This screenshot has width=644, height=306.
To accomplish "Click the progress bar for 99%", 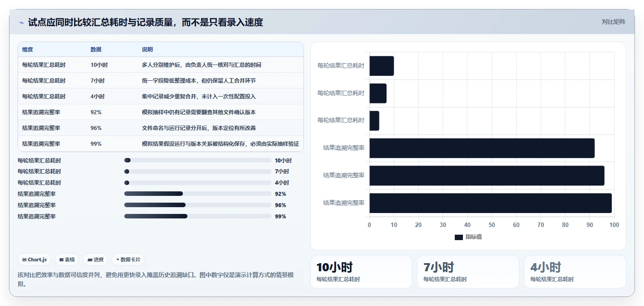I will pyautogui.click(x=198, y=216).
